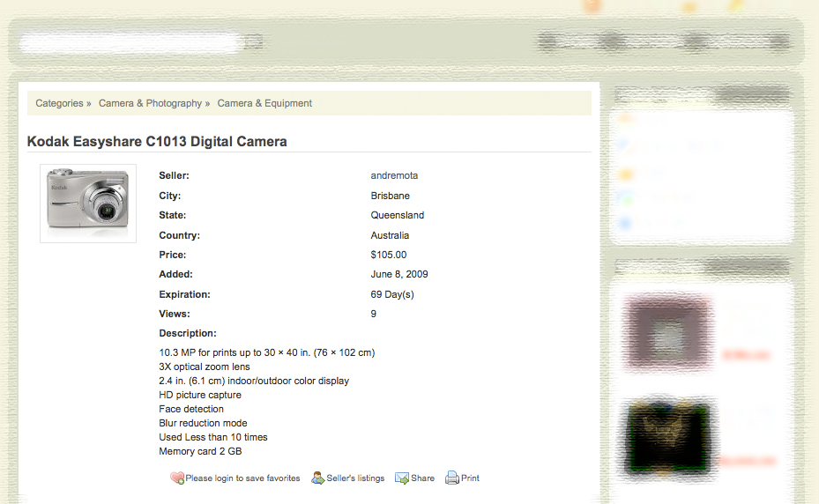819x504 pixels.
Task: Click the Print printer icon
Action: click(x=451, y=478)
